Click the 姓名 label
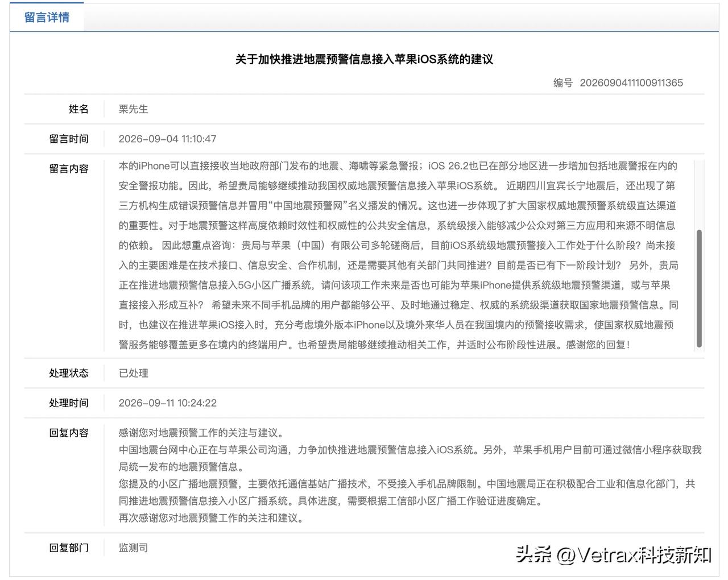 tap(78, 109)
